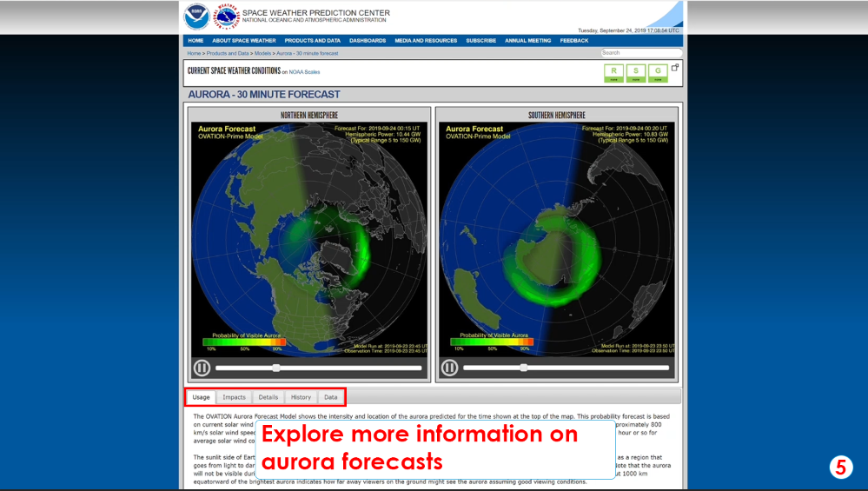Expand the About Space Weather menu

(244, 41)
